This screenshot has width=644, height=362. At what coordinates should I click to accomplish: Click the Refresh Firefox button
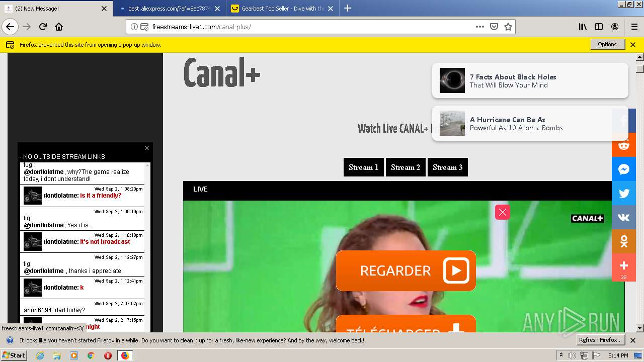click(x=601, y=340)
